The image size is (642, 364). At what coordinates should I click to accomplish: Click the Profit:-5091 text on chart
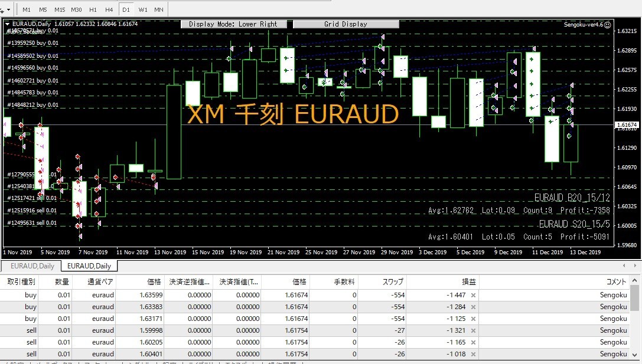(x=585, y=237)
